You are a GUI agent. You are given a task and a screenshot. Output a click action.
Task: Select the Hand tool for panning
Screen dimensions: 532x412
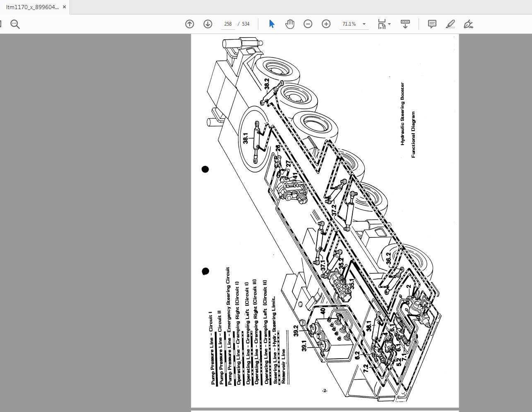289,24
